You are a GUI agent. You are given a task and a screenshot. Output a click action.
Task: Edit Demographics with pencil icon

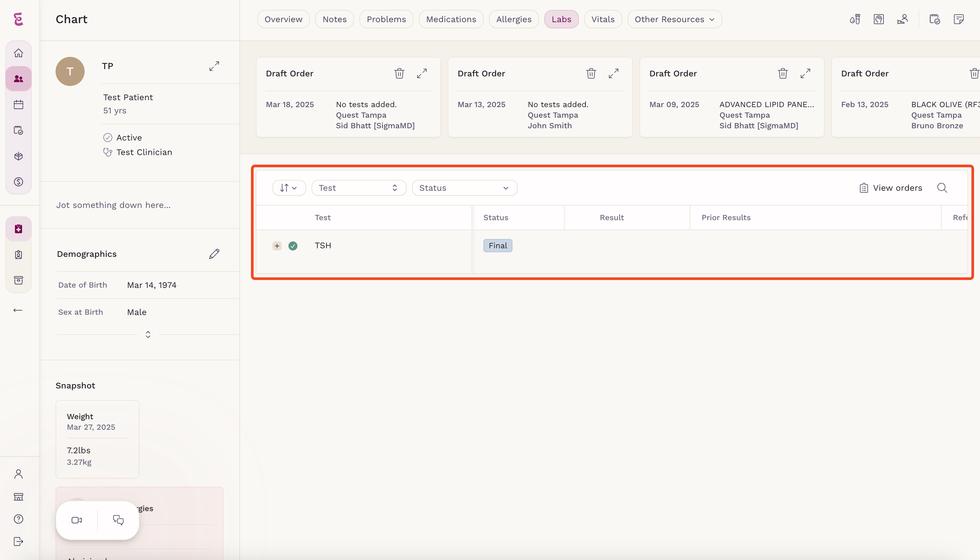(x=214, y=254)
